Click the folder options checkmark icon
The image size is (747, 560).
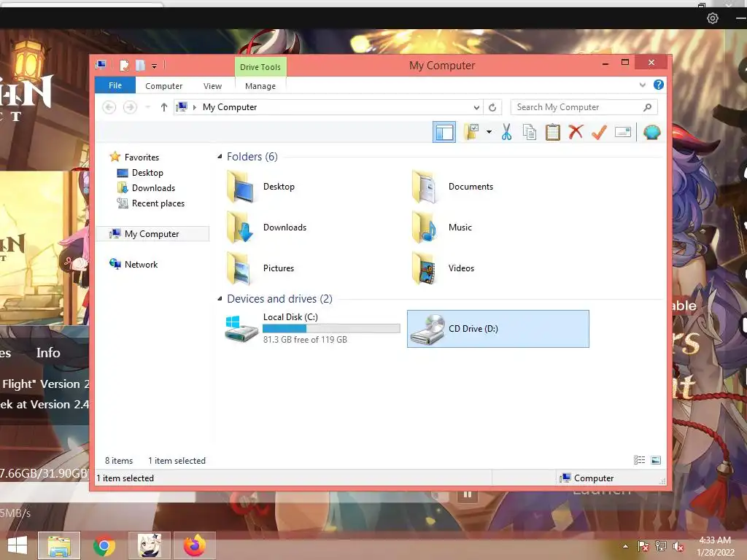(x=472, y=132)
